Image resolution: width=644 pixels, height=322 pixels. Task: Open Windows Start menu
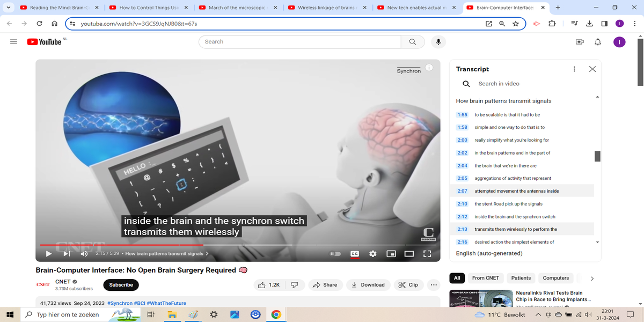tap(9, 314)
